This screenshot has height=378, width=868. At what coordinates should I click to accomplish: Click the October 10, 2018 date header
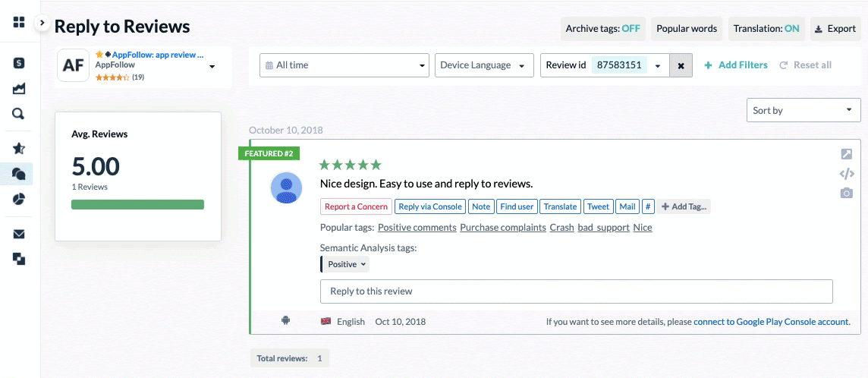(x=285, y=131)
